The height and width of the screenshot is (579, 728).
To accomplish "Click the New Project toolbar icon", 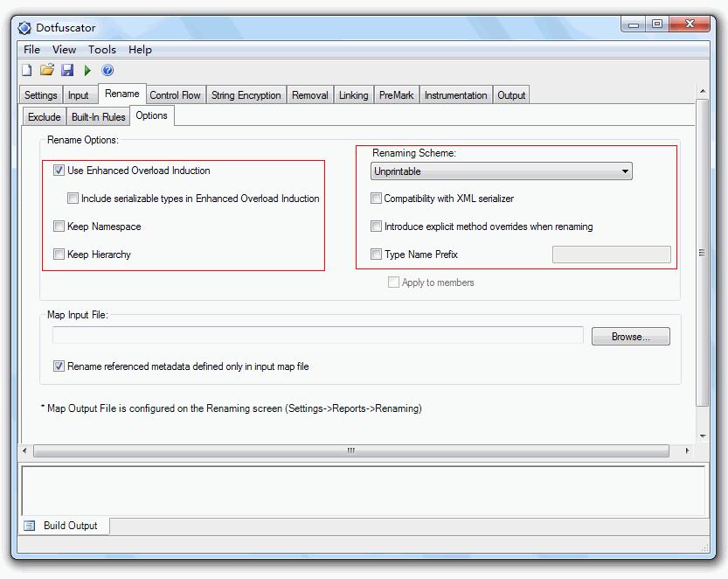I will 27,70.
